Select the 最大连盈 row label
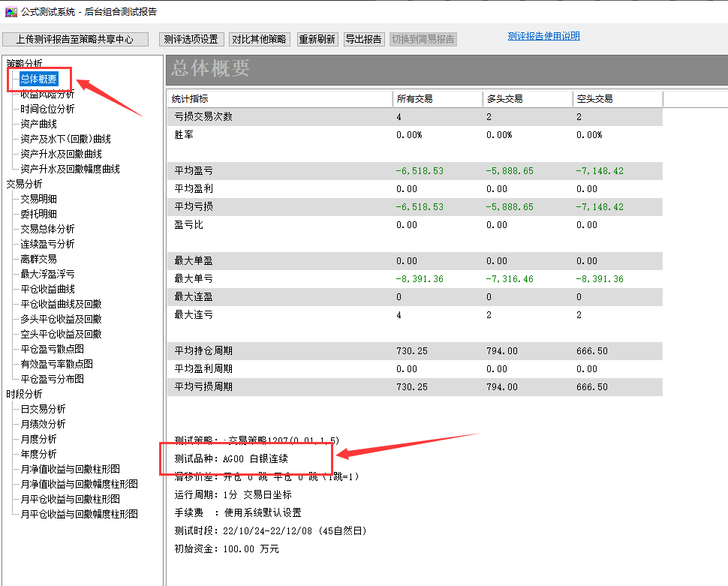The height and width of the screenshot is (586, 728). point(194,296)
